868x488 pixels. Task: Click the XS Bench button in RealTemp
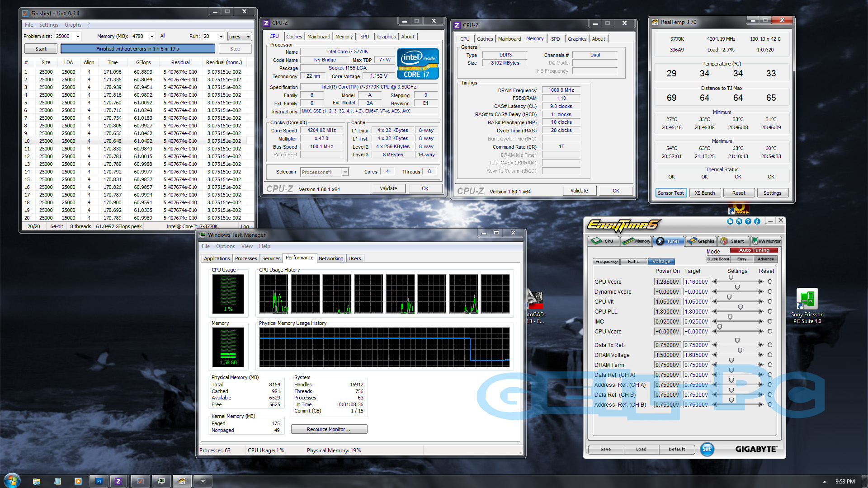pos(704,193)
